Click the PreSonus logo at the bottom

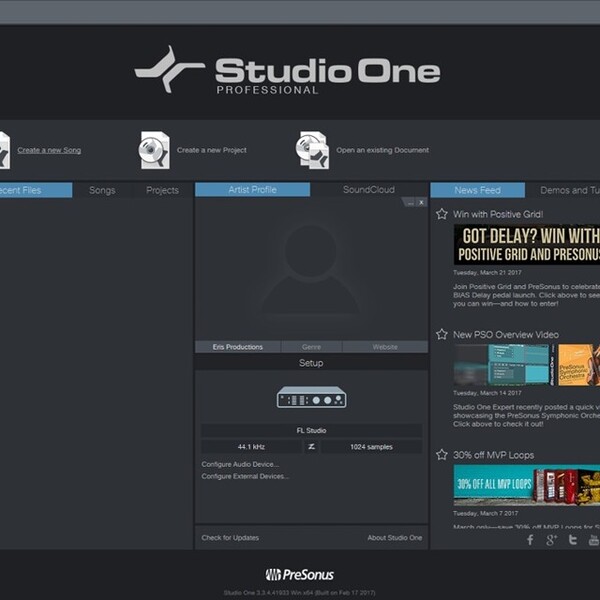coord(300,575)
